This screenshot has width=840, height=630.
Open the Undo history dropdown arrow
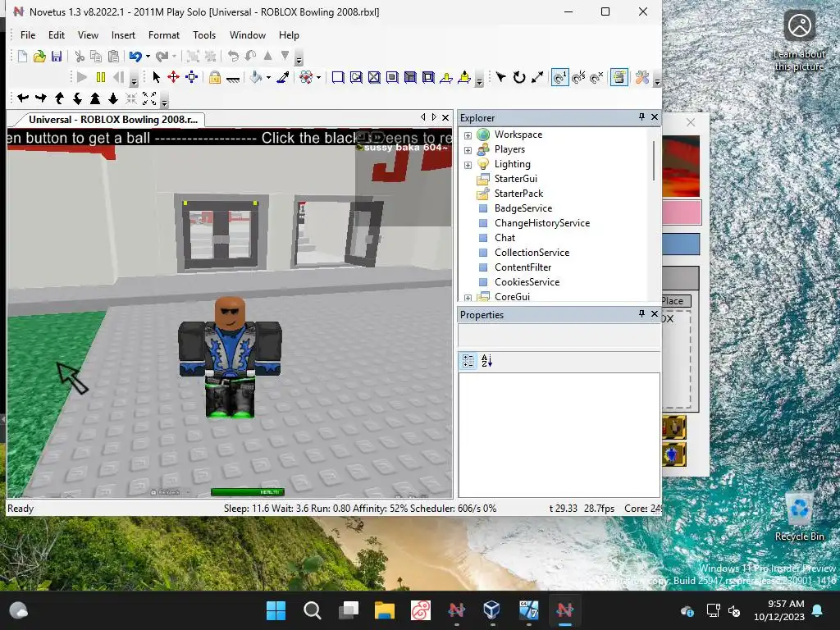click(x=148, y=57)
